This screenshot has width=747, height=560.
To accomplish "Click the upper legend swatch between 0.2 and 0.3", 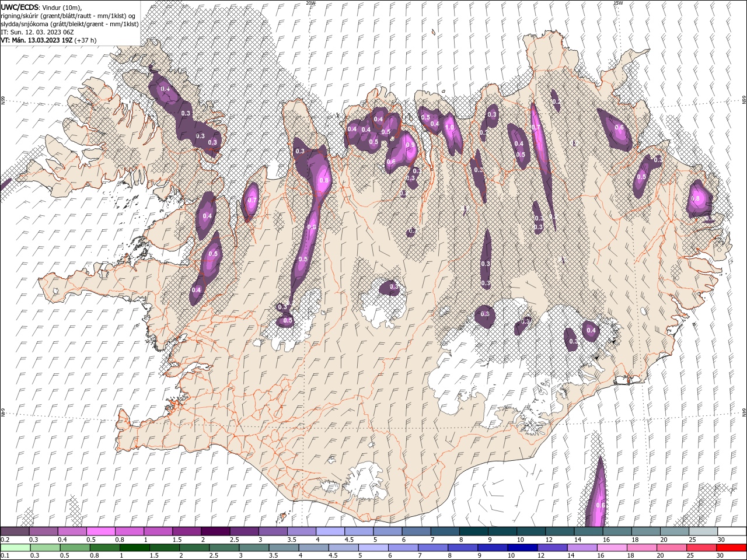I will (15, 531).
